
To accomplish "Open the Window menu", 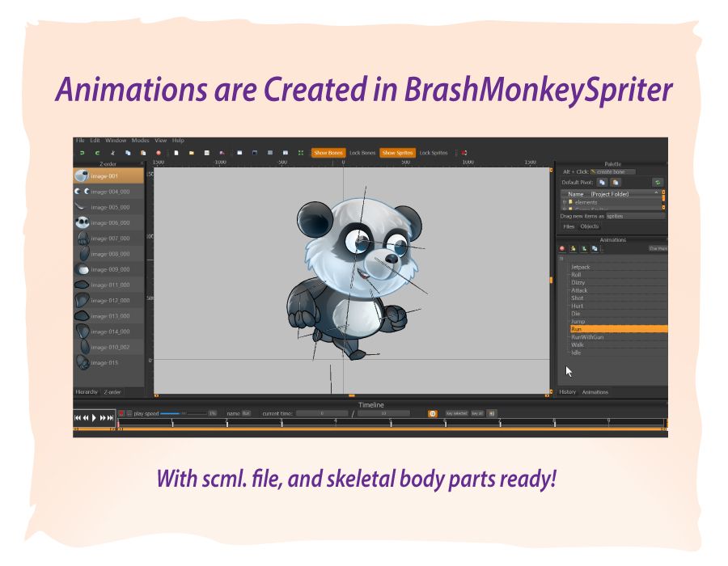I will point(116,140).
